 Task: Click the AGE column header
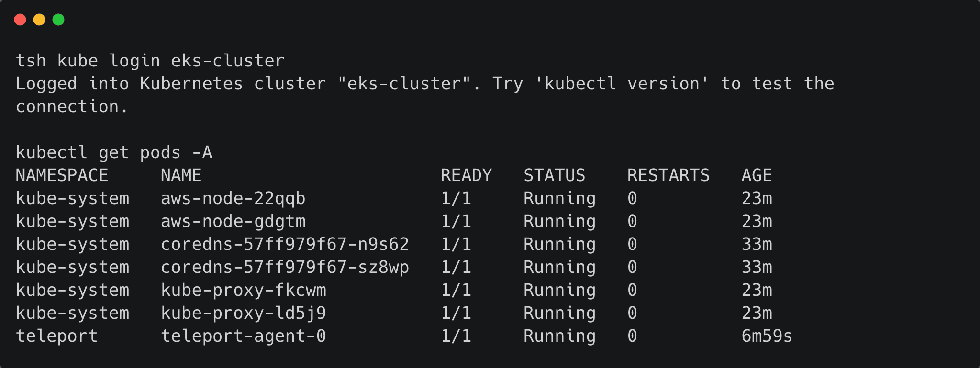click(757, 175)
